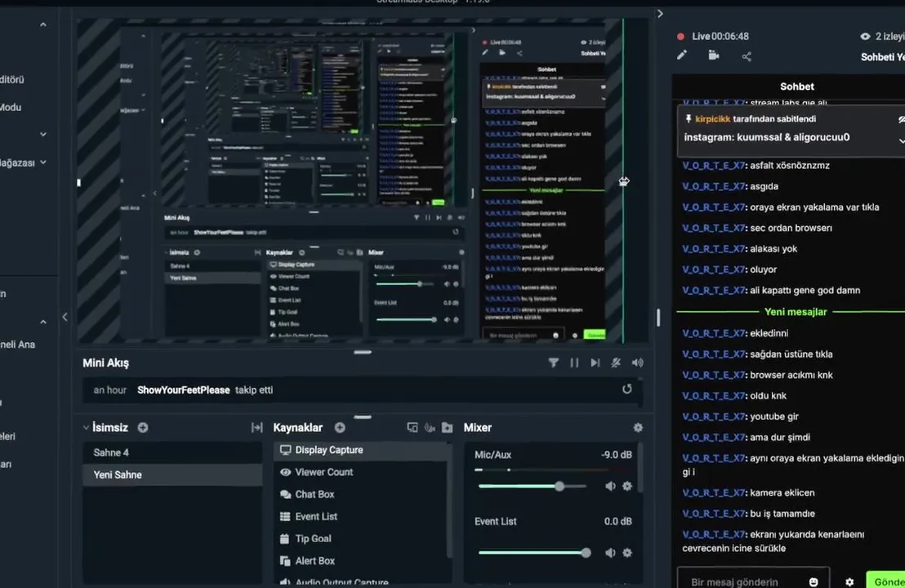Collapse the left sidebar with the arrow
This screenshot has width=905, height=588.
(65, 317)
